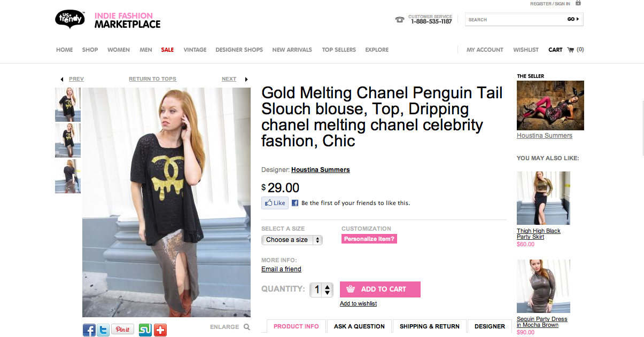
Task: Click the red plus share icon
Action: coord(160,330)
